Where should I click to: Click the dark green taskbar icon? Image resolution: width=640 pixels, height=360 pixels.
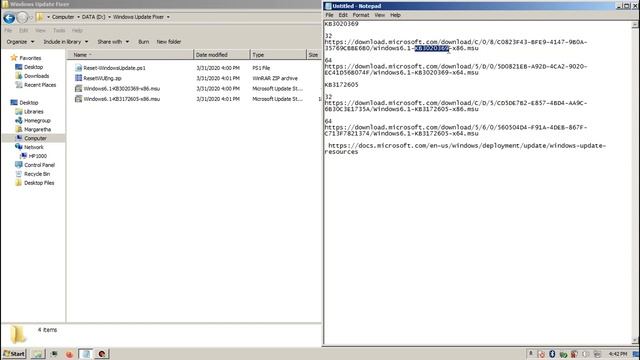tap(54, 354)
